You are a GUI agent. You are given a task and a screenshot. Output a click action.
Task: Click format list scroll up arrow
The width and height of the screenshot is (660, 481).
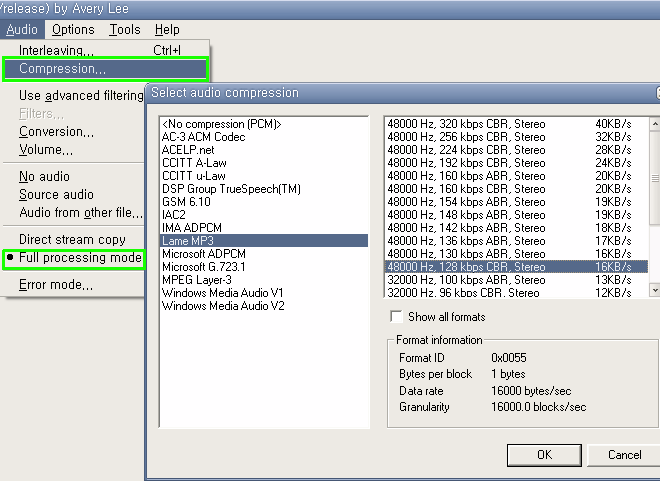655,124
